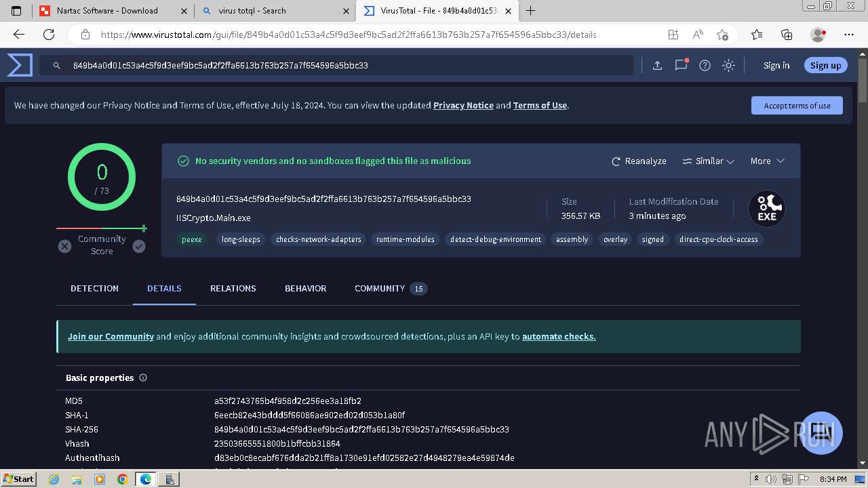Viewport: 868px width, 488px height.
Task: Open Internet Explorer from the taskbar
Action: point(54,479)
